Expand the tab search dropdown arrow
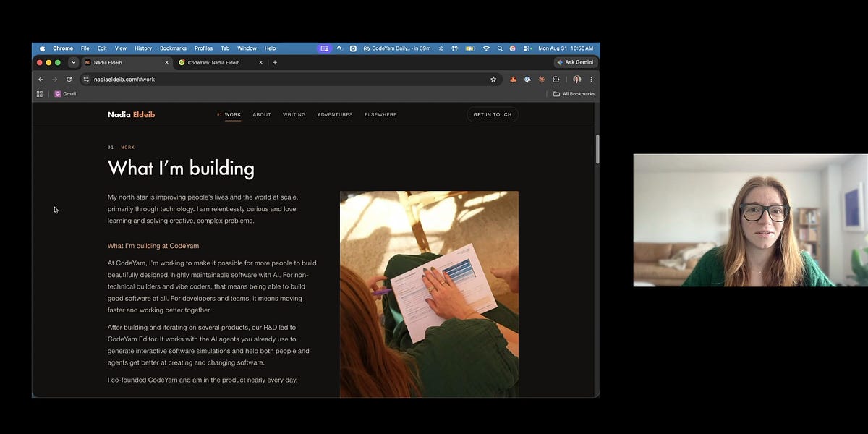Viewport: 868px width, 434px height. (x=73, y=62)
